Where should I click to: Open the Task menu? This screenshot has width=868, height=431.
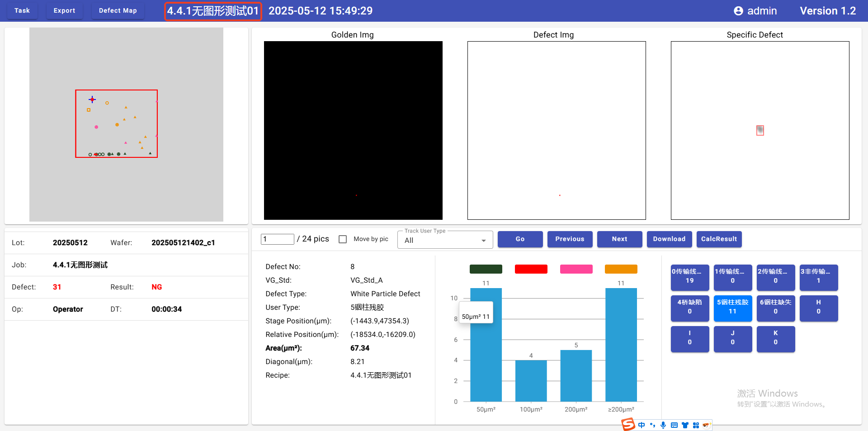22,10
